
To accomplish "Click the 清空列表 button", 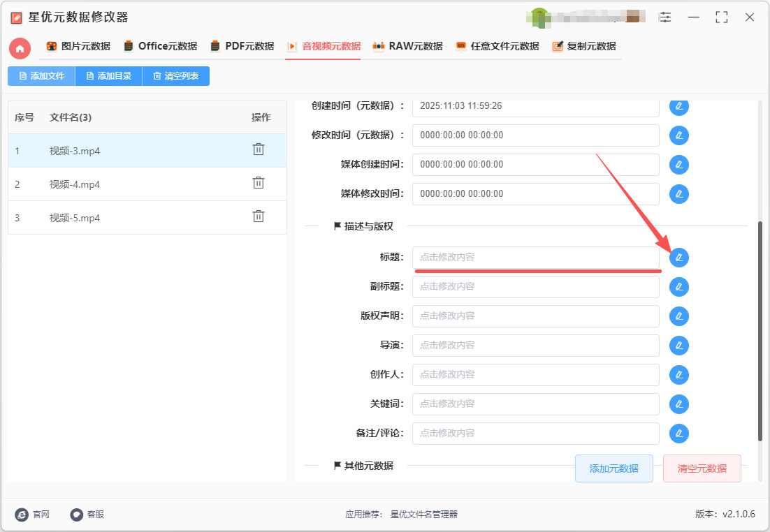I will [176, 76].
